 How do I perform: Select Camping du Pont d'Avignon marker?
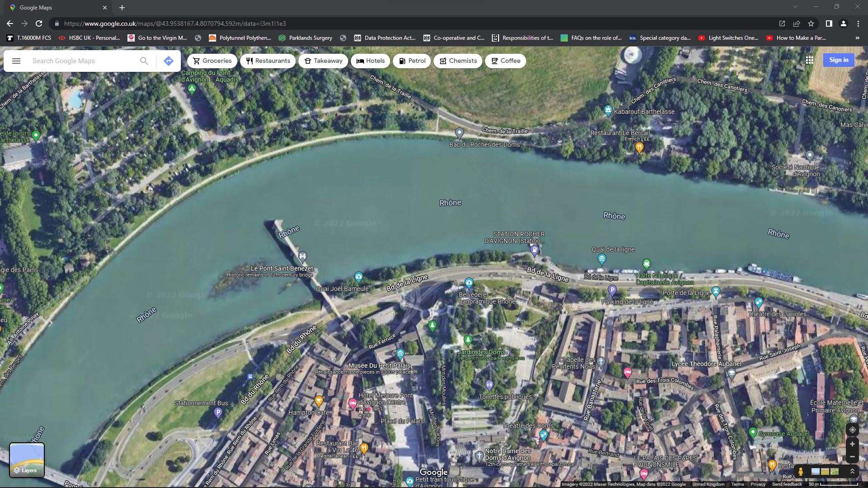[x=192, y=89]
